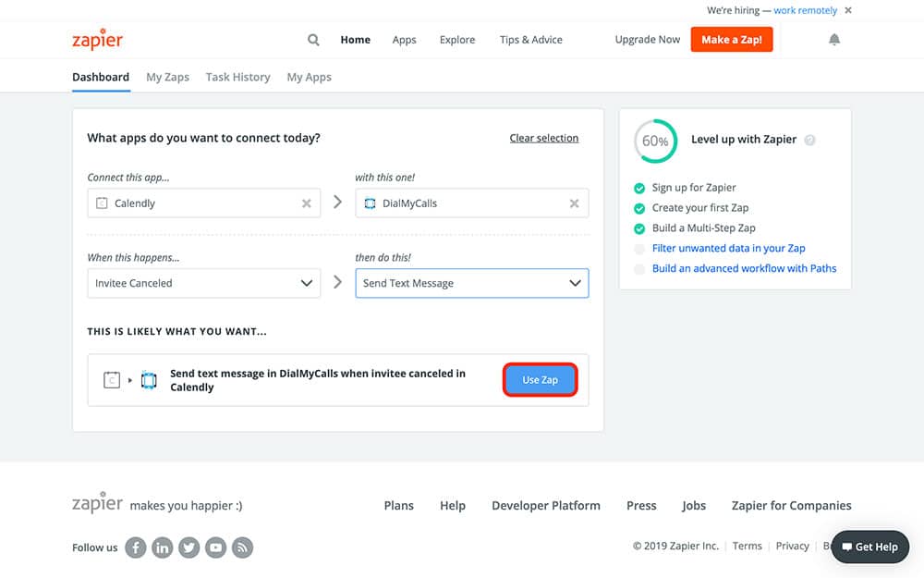Viewport: 924px width, 578px height.
Task: Click the LinkedIn follow icon
Action: [x=163, y=547]
